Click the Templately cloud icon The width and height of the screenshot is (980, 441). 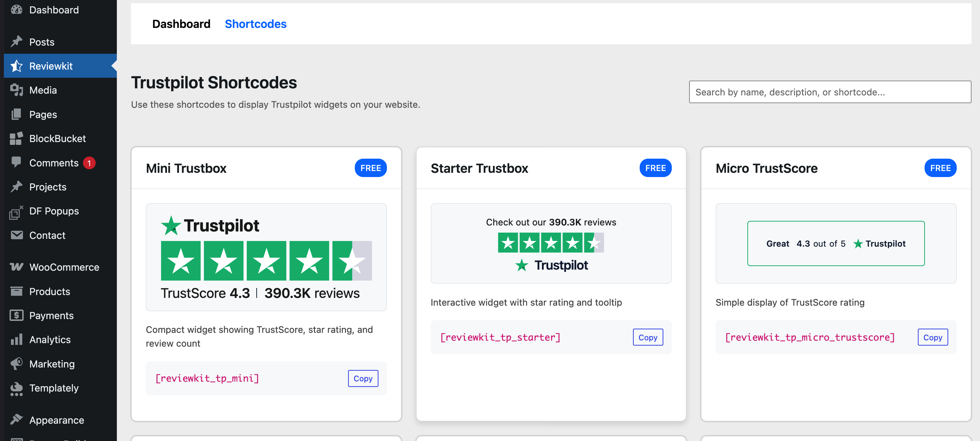16,388
